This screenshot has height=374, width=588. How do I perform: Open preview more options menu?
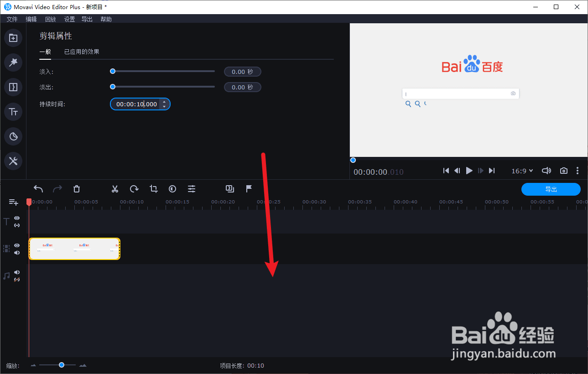[x=578, y=171]
